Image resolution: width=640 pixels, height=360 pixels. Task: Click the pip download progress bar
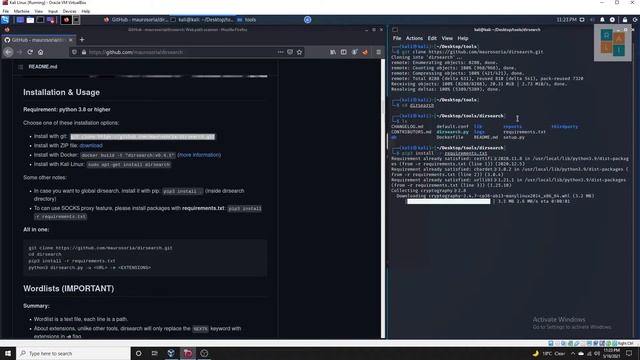449,201
